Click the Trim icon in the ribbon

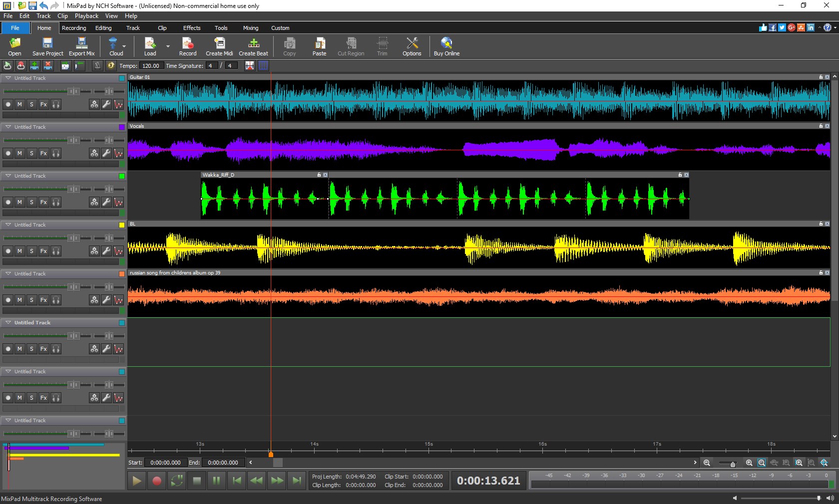click(382, 46)
